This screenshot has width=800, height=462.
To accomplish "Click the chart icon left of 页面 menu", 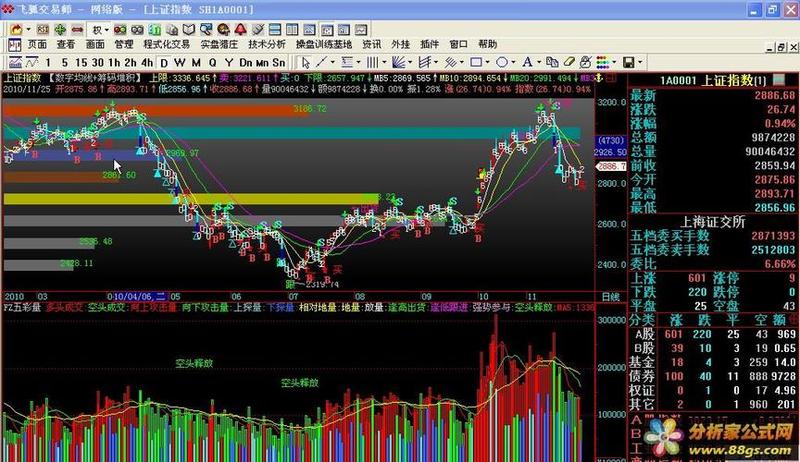I will [14, 45].
